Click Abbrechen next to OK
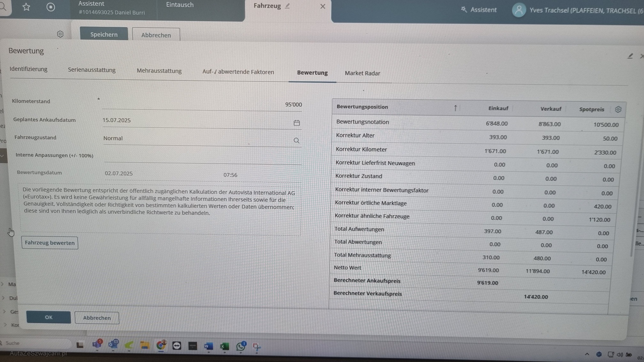This screenshot has height=362, width=644. point(97,318)
